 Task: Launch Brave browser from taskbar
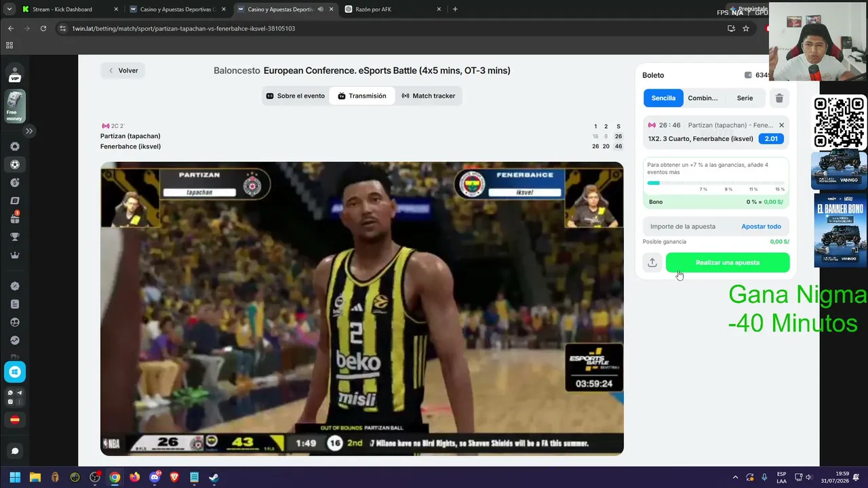pyautogui.click(x=174, y=477)
